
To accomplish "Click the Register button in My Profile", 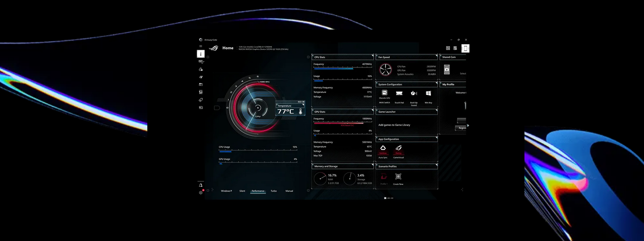I will (461, 128).
